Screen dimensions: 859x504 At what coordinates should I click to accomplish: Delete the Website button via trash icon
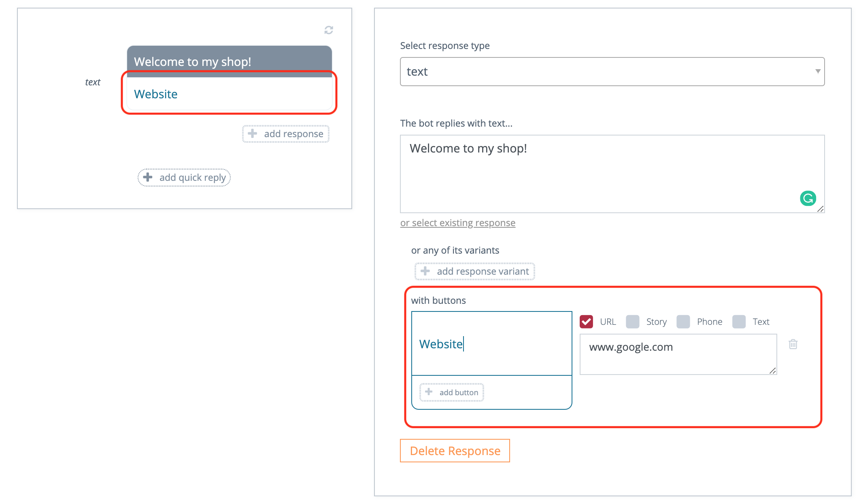[793, 344]
